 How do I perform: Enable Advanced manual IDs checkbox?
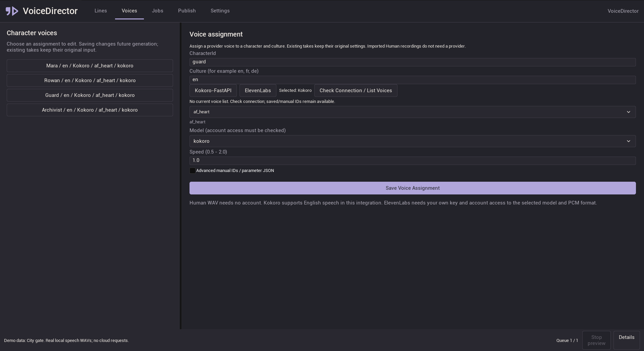pyautogui.click(x=193, y=171)
